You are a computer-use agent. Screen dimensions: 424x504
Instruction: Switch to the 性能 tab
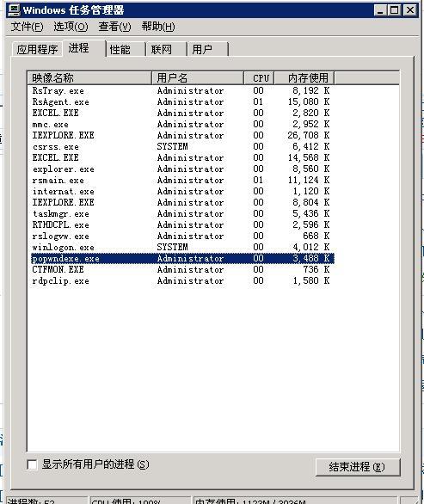click(x=126, y=50)
